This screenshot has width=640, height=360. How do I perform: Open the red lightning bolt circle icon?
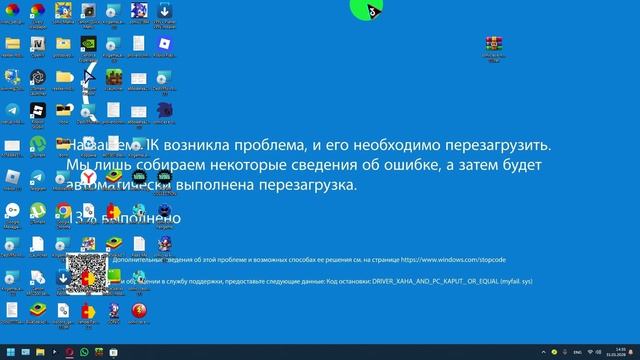139,311
